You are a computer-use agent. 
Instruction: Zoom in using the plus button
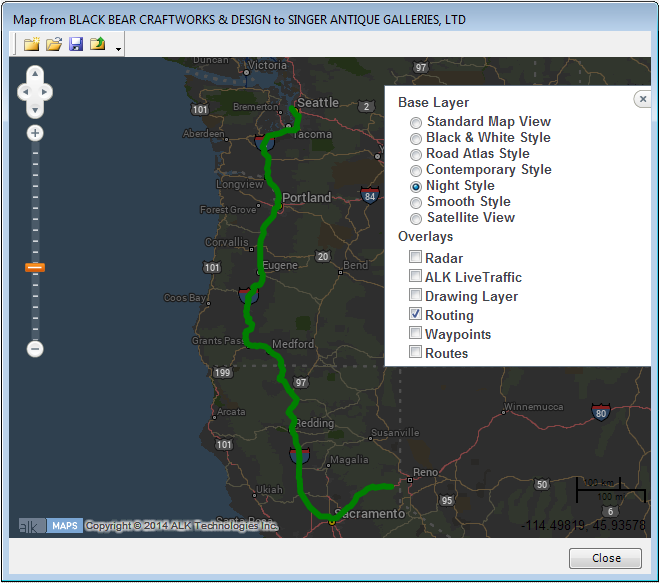click(x=35, y=133)
